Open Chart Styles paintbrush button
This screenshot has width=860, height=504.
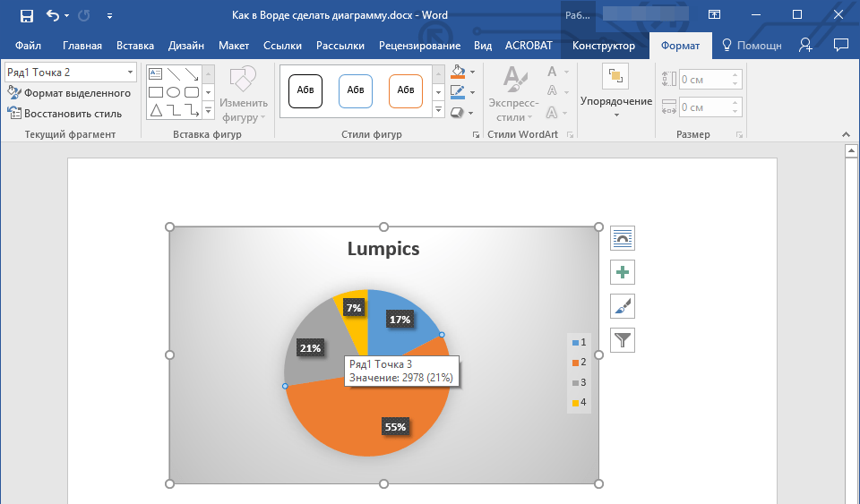[x=622, y=306]
